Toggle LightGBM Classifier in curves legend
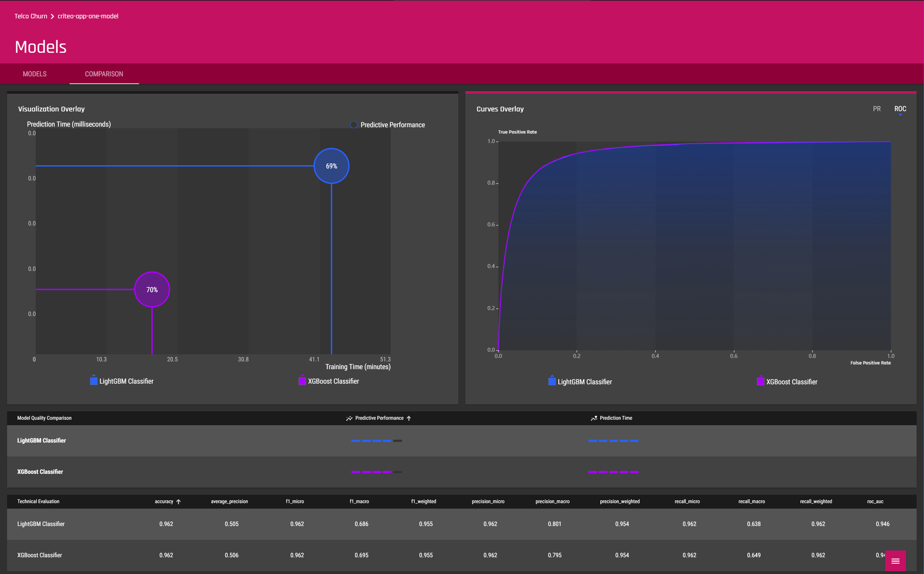 580,382
